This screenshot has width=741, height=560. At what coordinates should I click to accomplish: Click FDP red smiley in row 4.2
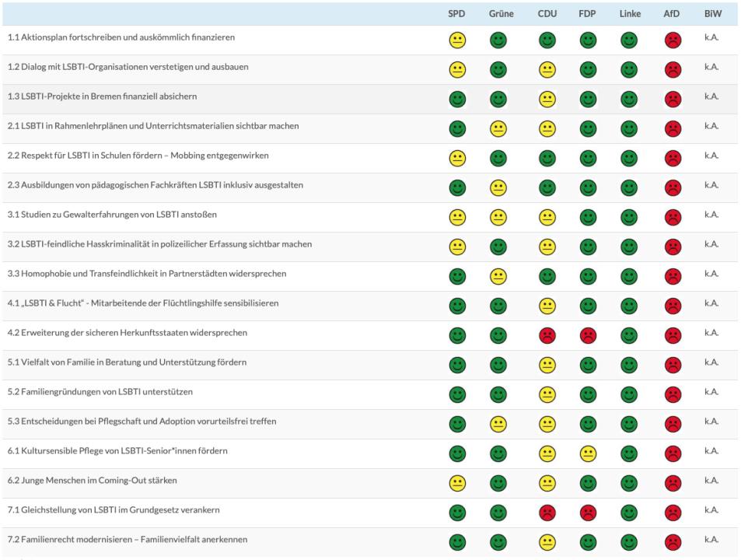tap(588, 335)
